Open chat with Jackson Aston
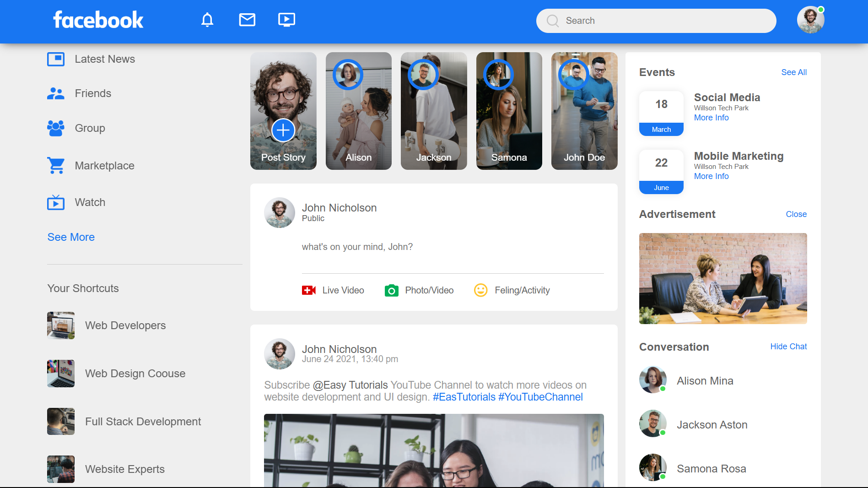The width and height of the screenshot is (868, 488). 712,425
